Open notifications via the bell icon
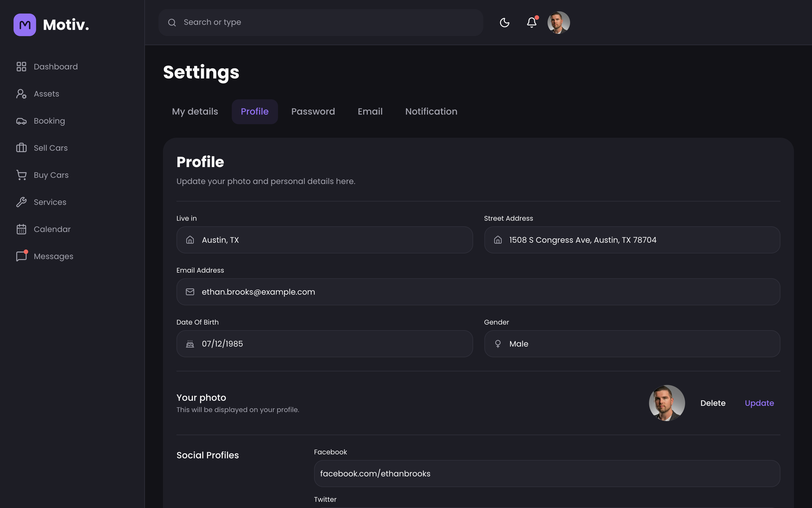 [532, 22]
